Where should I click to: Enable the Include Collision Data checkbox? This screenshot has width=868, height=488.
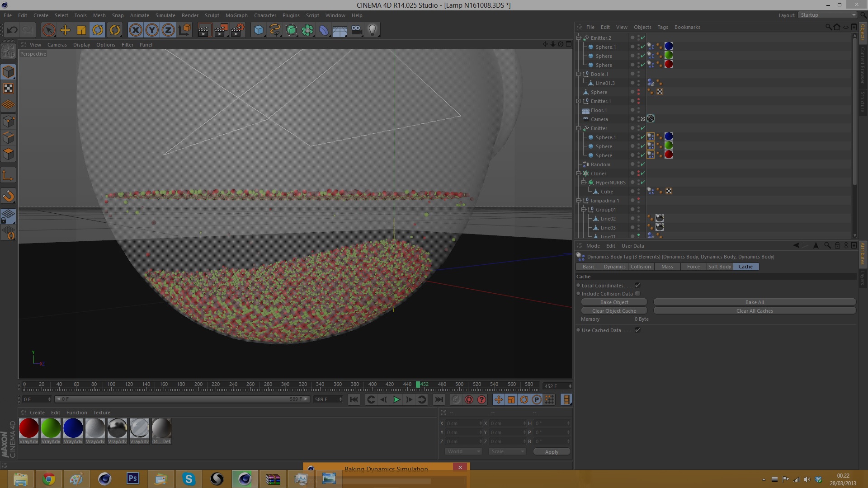637,294
